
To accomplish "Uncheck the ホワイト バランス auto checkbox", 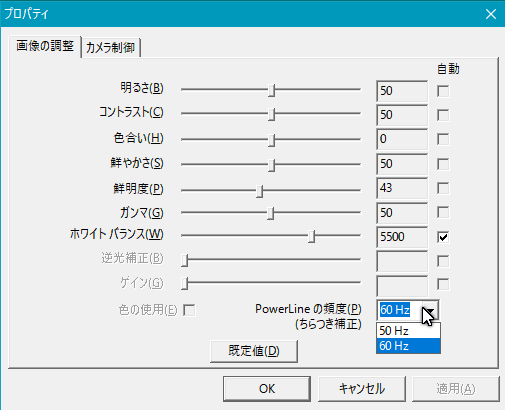I will click(443, 237).
